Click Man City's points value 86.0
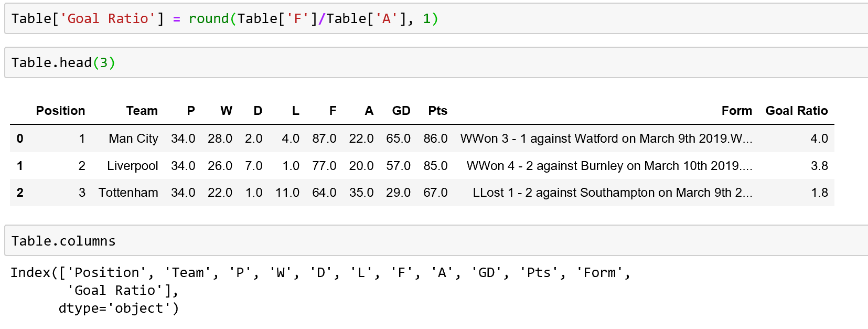Viewport: 868px width, 329px height. 435,139
